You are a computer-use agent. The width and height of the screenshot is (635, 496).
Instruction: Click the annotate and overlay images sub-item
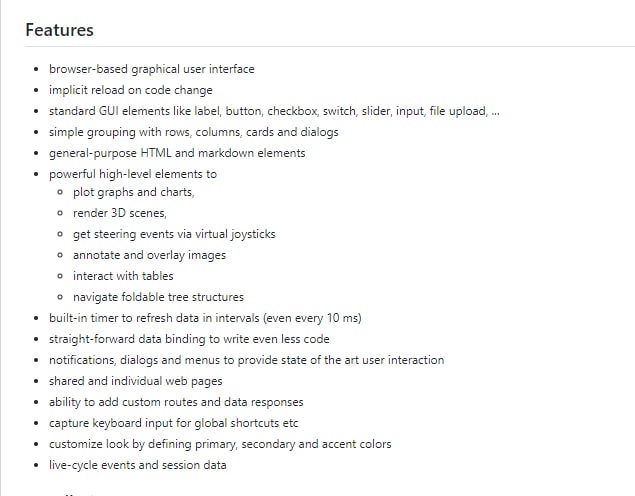(x=149, y=255)
